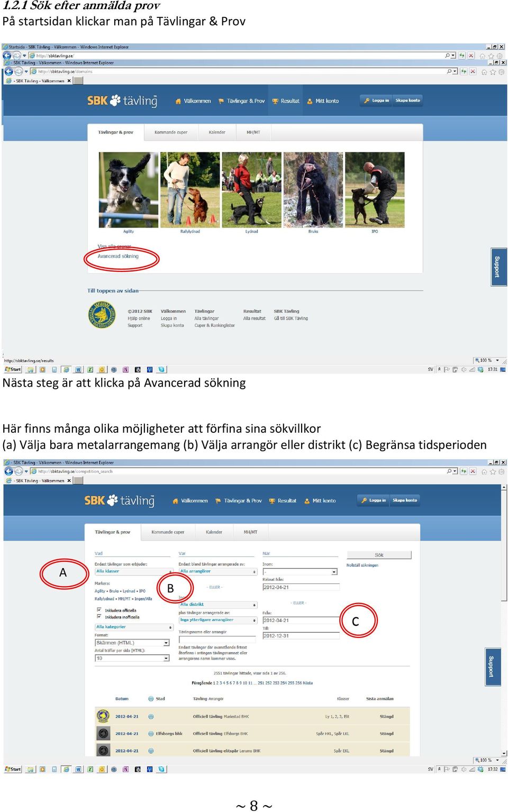Screen dimensions: 508x812
Task: Expand Alla kategorier dropdown
Action: (x=134, y=627)
